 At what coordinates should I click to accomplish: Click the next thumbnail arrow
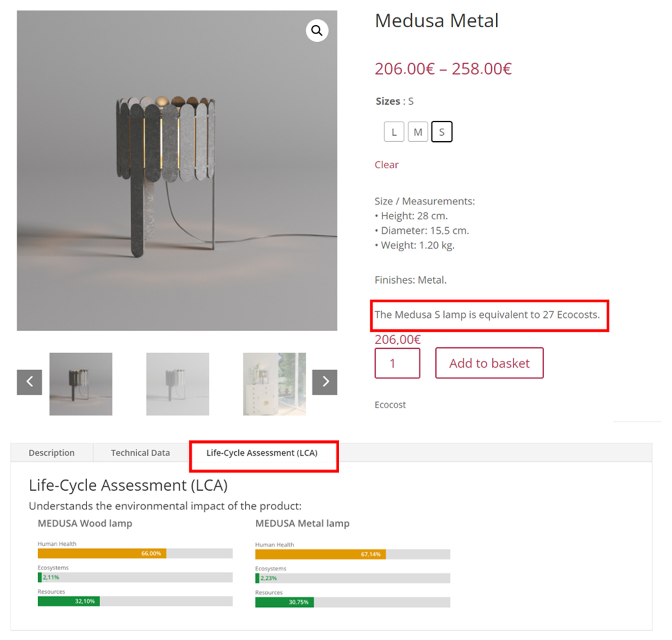point(324,382)
